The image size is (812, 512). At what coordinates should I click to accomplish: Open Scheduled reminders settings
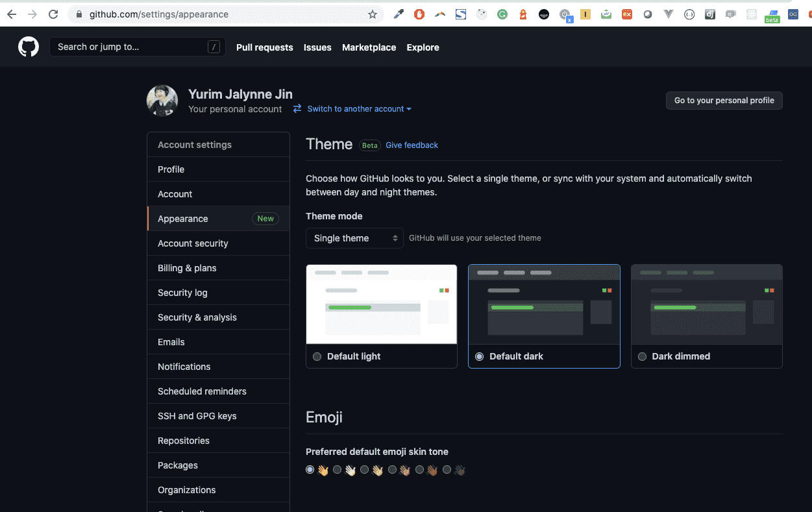(218, 391)
